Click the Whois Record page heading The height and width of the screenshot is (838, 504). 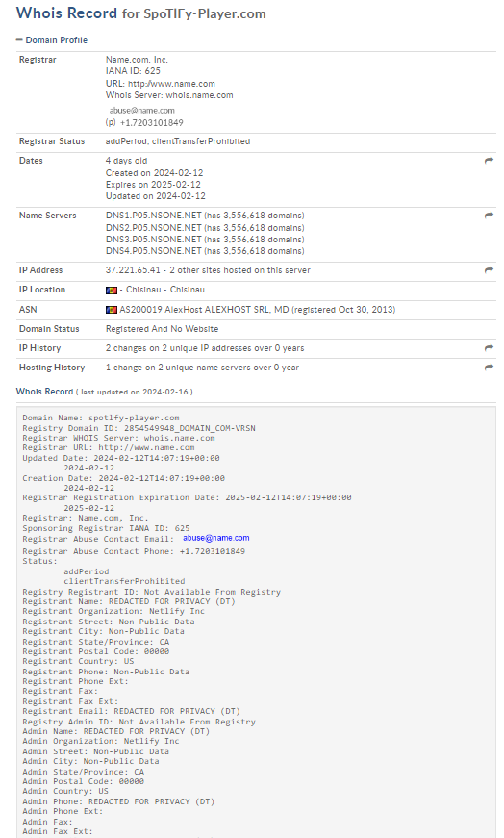tap(140, 13)
